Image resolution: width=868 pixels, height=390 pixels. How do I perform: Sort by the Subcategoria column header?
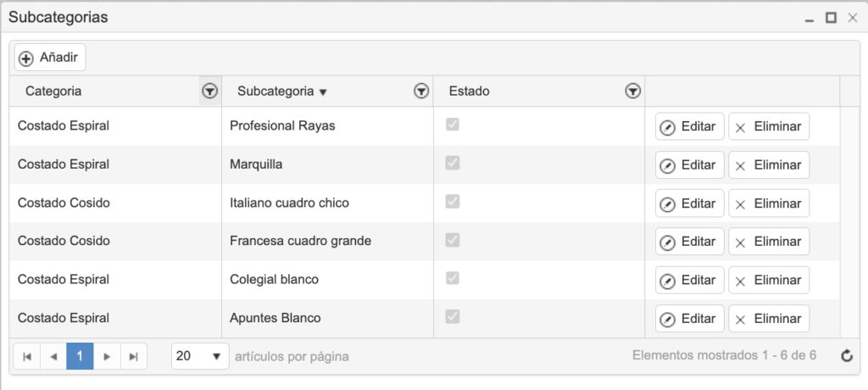(275, 92)
